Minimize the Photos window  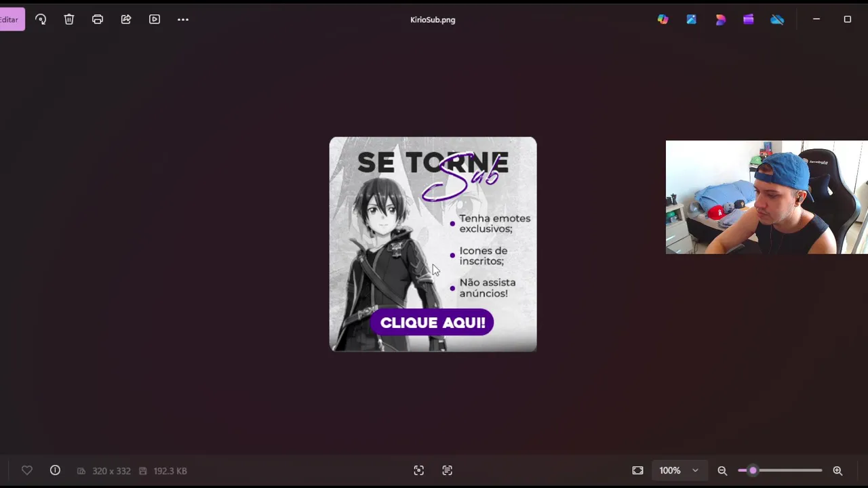816,20
